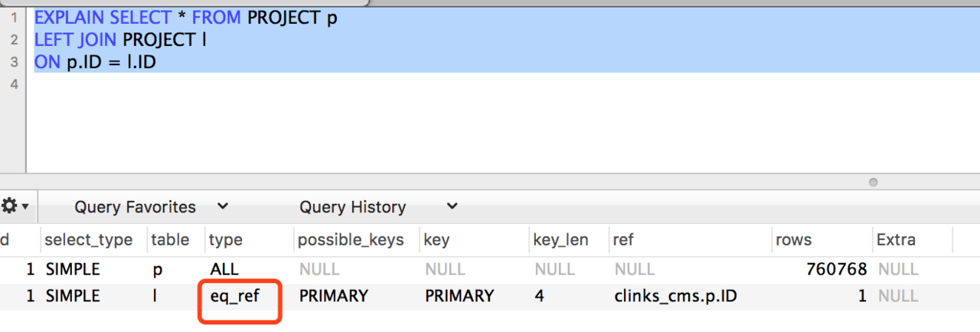Place cursor on LEFT JOIN PROJECT line
Viewport: 980px width, 332px height.
[121, 40]
